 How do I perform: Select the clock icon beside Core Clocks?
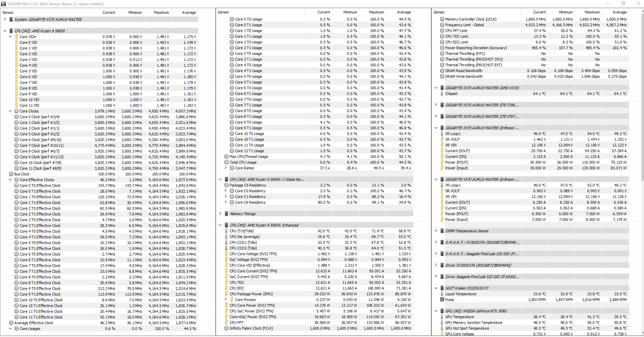tap(17, 111)
